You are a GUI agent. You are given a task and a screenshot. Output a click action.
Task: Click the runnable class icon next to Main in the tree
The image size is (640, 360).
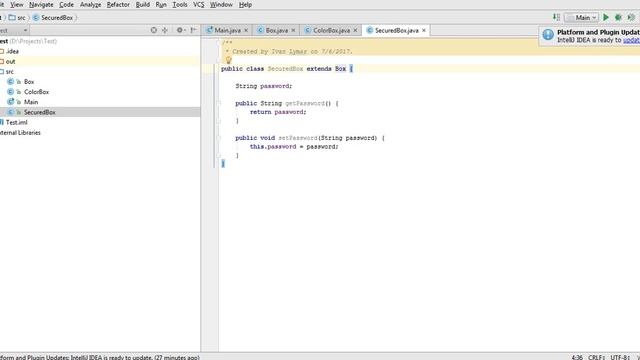coord(11,102)
